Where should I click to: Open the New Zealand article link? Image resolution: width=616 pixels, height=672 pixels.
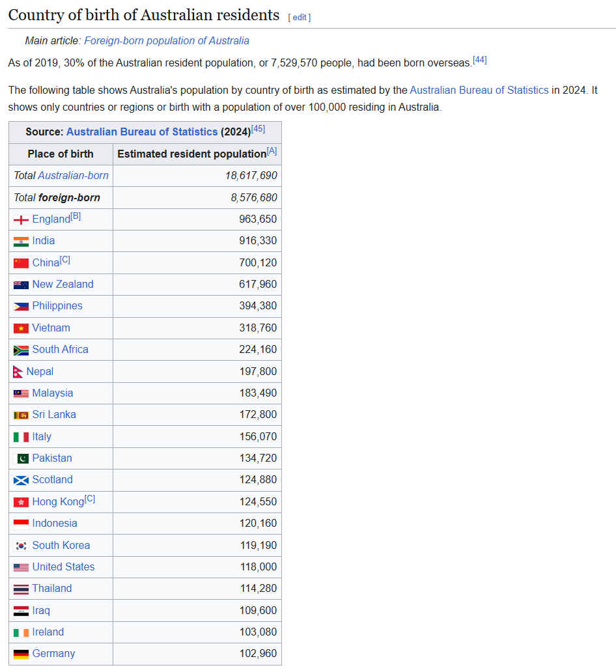63,284
